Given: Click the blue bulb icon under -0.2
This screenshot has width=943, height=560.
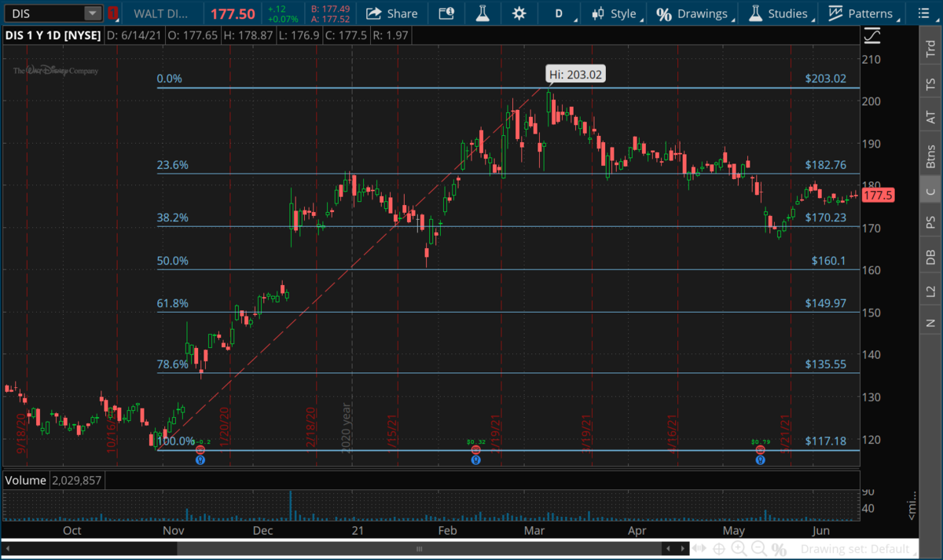Looking at the screenshot, I should [200, 459].
